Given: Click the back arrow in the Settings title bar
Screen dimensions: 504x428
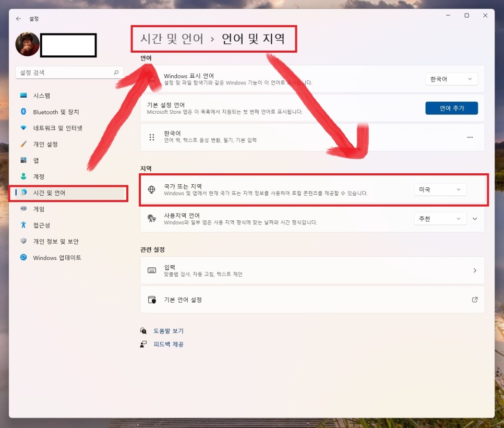Looking at the screenshot, I should tap(18, 19).
